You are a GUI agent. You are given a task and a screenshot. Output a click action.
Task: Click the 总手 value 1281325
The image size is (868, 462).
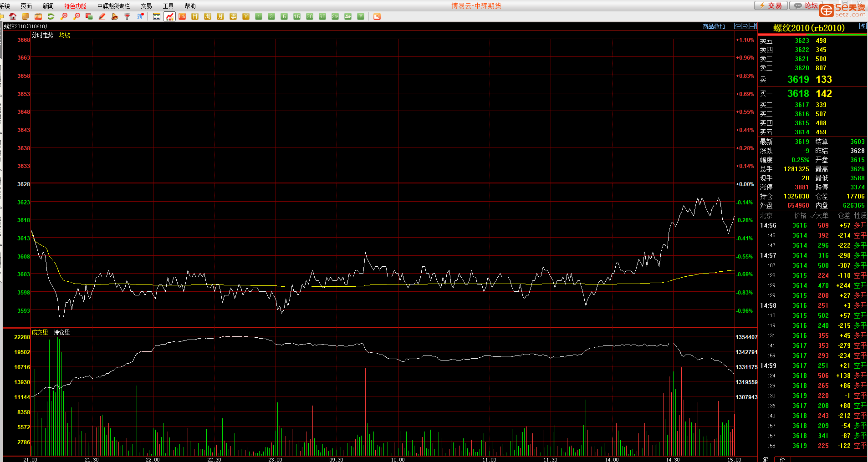pyautogui.click(x=797, y=169)
